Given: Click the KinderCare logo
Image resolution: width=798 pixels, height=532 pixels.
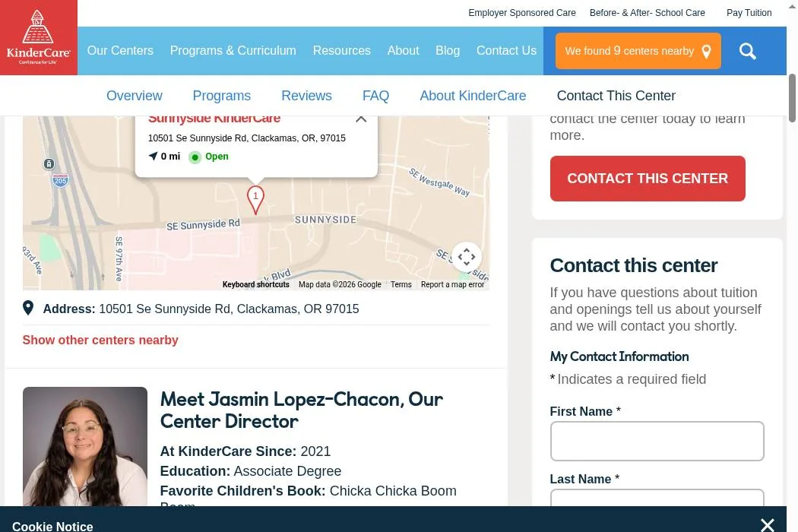Looking at the screenshot, I should pyautogui.click(x=39, y=38).
